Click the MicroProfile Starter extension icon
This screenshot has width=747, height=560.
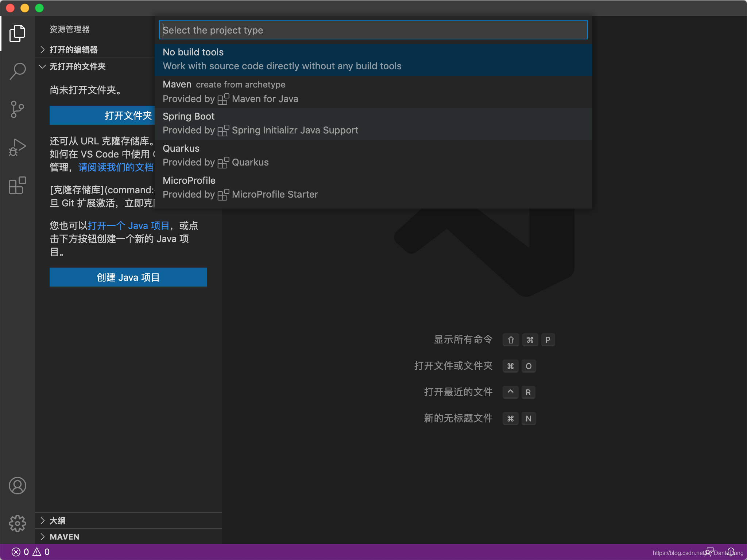[223, 195]
